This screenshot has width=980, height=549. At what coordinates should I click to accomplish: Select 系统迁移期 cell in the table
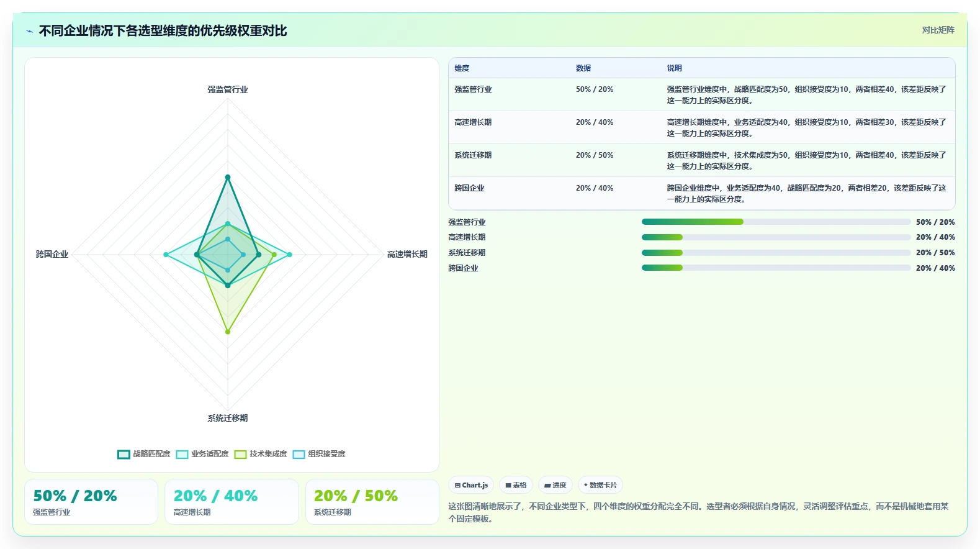[473, 155]
